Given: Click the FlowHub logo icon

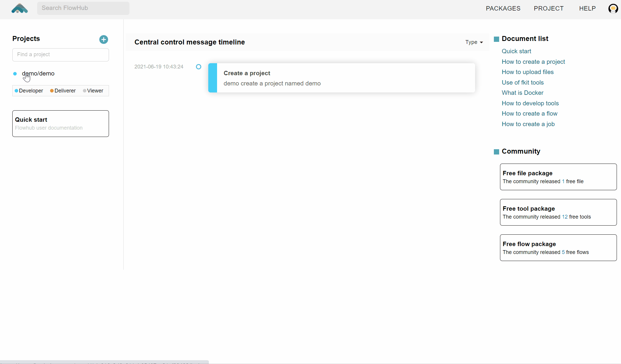Looking at the screenshot, I should pos(20,8).
